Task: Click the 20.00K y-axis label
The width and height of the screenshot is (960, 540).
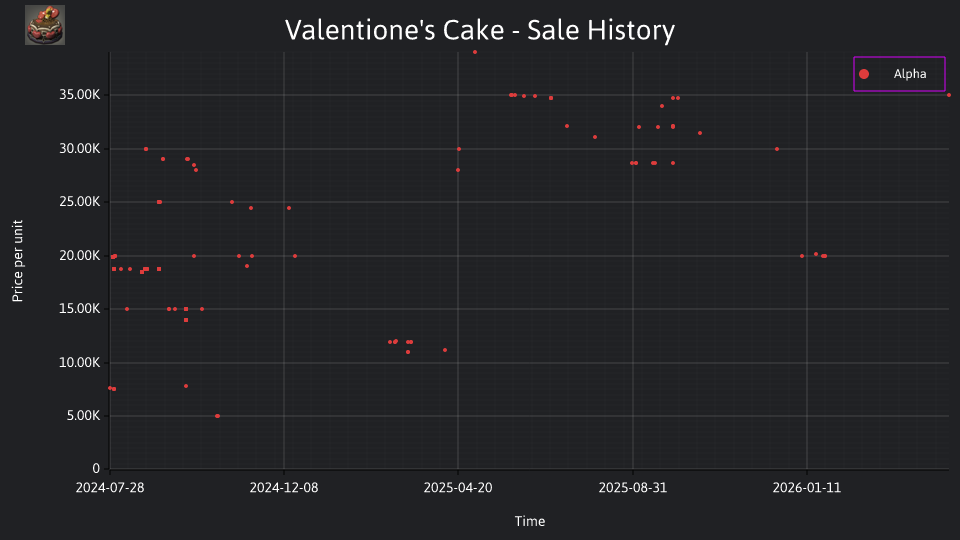Action: pyautogui.click(x=80, y=256)
